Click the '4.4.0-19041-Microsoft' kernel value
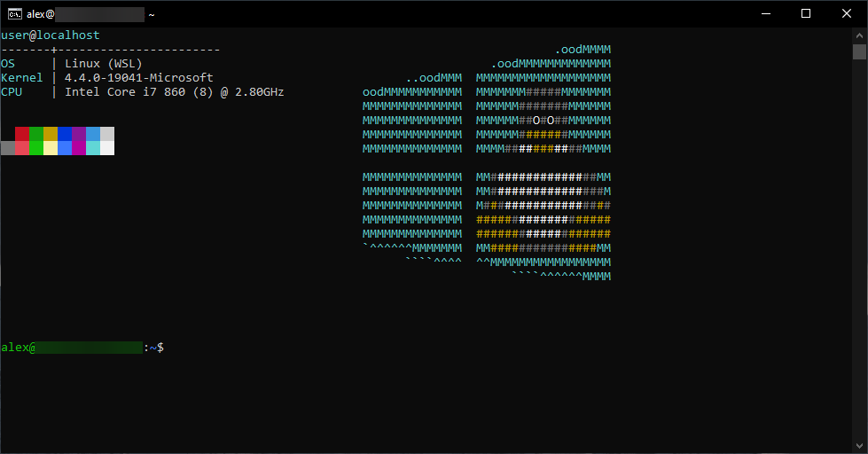This screenshot has height=454, width=868. click(139, 77)
